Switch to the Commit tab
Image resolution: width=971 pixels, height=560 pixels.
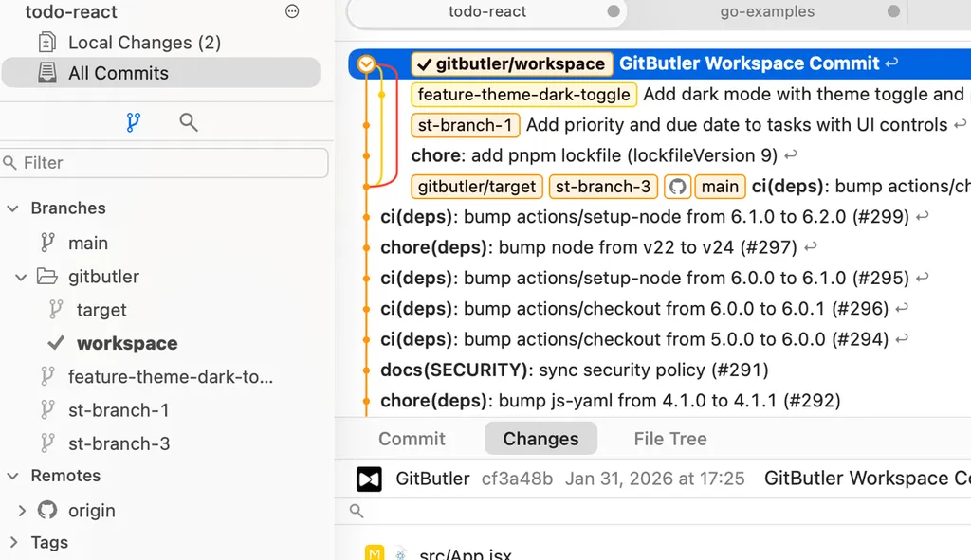412,439
